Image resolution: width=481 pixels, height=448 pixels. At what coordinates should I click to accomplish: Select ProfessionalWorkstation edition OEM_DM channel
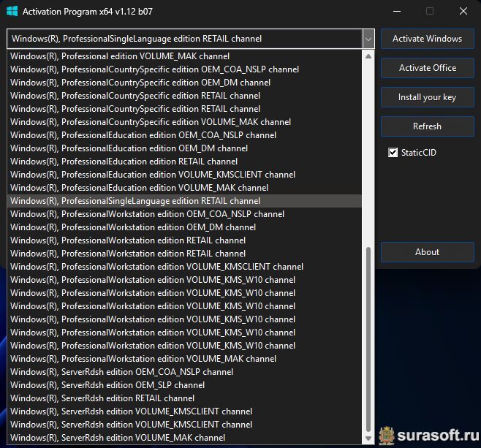[184, 227]
